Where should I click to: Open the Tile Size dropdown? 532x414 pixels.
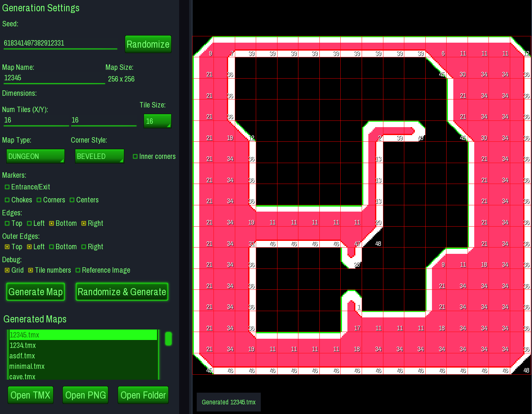[157, 121]
